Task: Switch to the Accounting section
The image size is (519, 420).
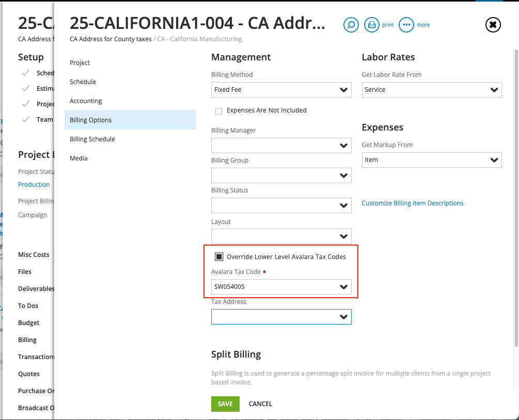Action: coord(130,101)
